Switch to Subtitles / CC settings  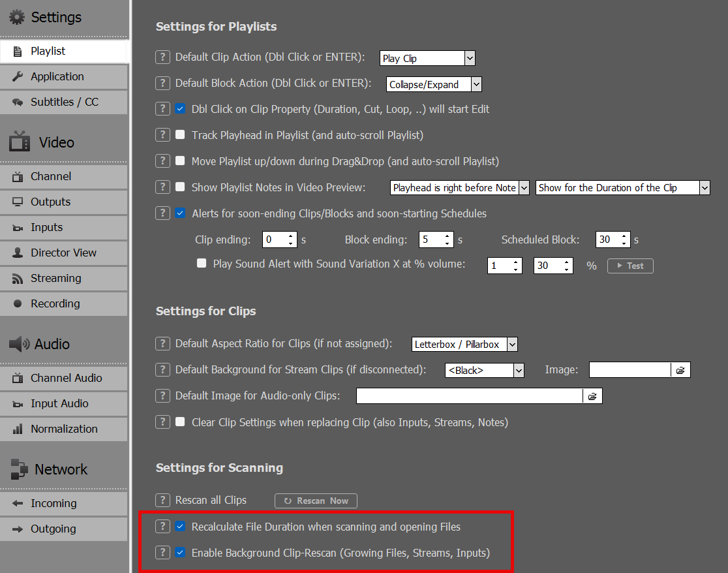(x=63, y=102)
